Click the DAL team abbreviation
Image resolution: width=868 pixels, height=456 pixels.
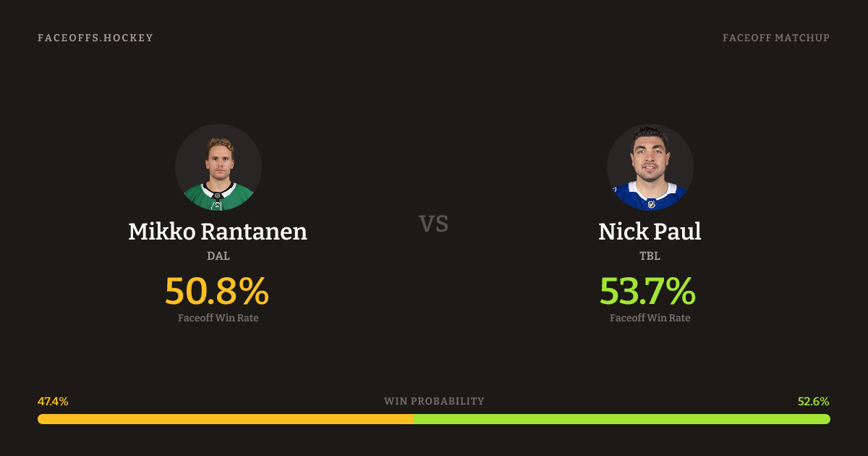tap(218, 256)
